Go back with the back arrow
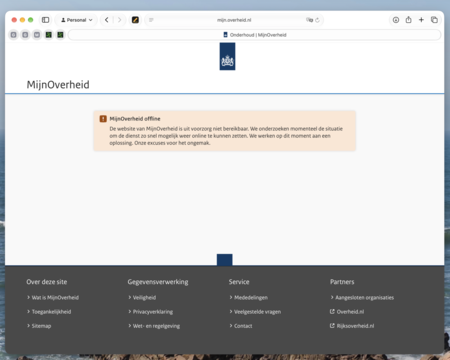This screenshot has width=450, height=360. point(107,20)
